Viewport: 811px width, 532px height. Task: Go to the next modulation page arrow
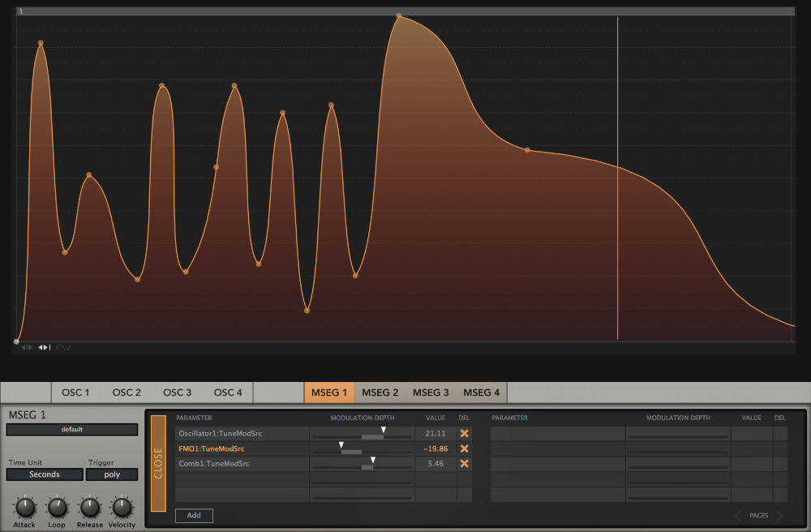(779, 516)
